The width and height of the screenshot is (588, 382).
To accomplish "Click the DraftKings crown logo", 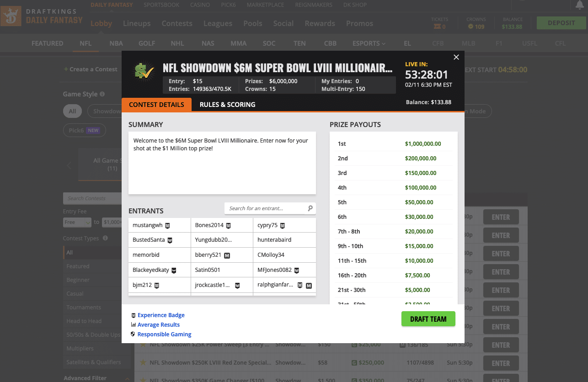I will coord(11,16).
